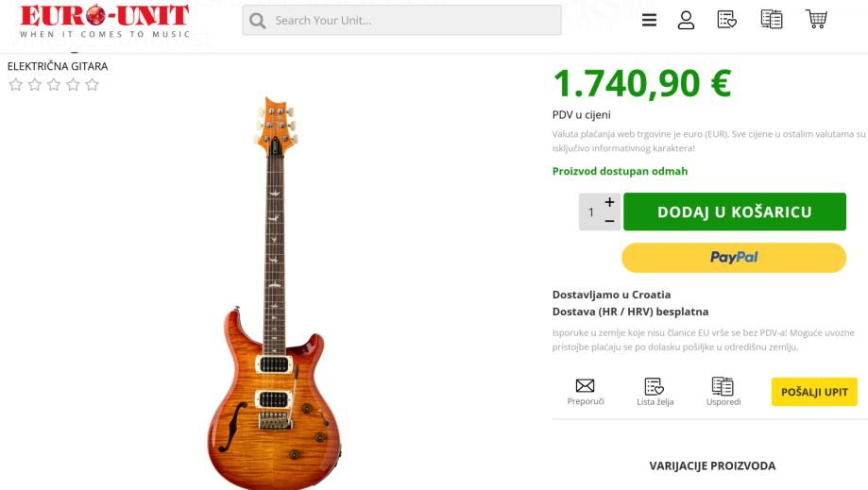Rate product with the first star

[x=15, y=85]
